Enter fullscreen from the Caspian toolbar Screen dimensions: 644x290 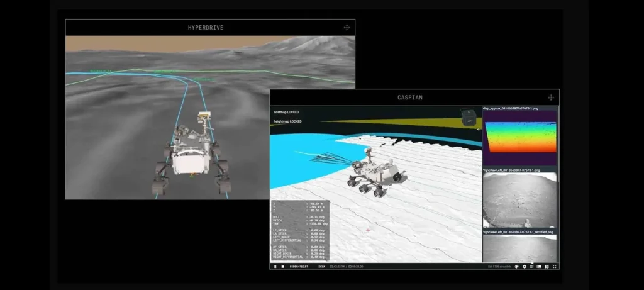(554, 267)
